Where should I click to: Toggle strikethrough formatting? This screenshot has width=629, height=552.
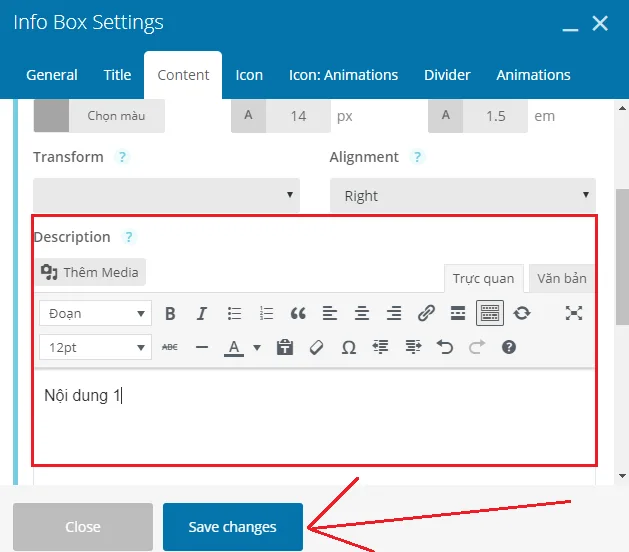170,347
